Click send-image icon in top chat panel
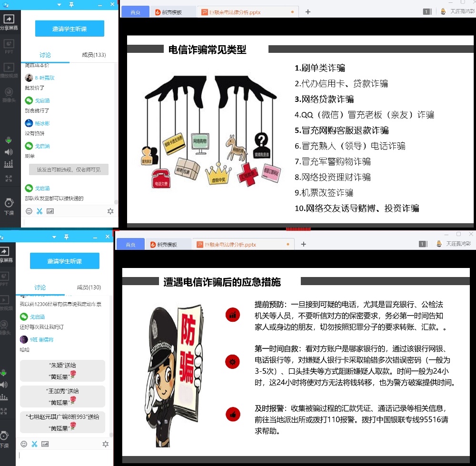 click(50, 211)
